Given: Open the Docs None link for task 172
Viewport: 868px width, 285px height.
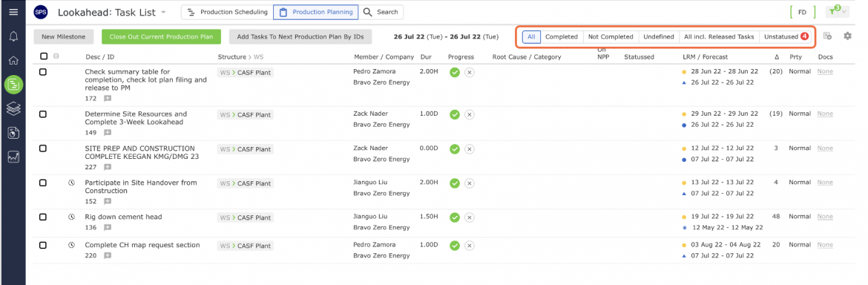Looking at the screenshot, I should click(x=825, y=72).
